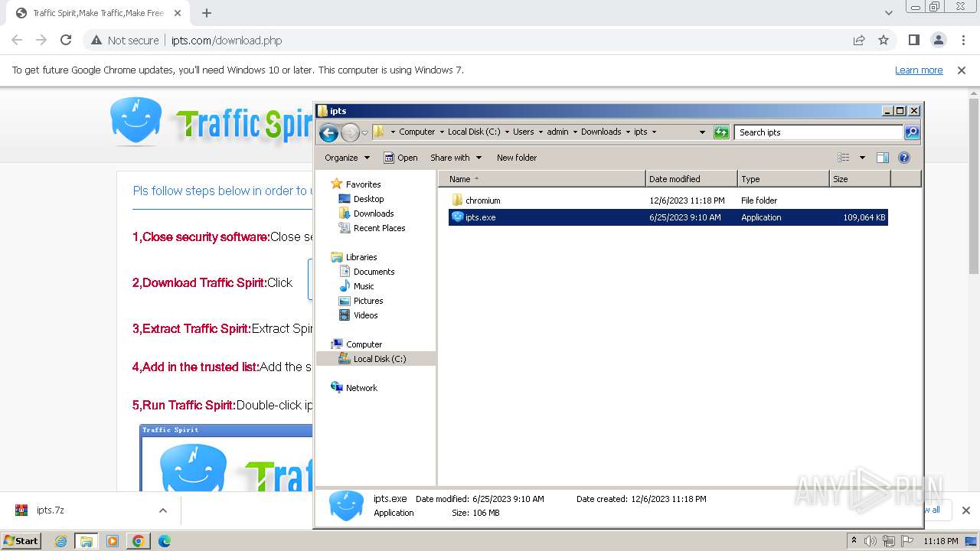
Task: Open Chrome profile avatar
Action: [x=939, y=40]
